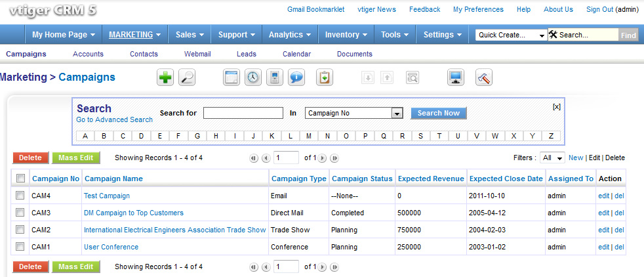Switch to the Contacts tab
The height and width of the screenshot is (277, 644).
click(x=144, y=54)
